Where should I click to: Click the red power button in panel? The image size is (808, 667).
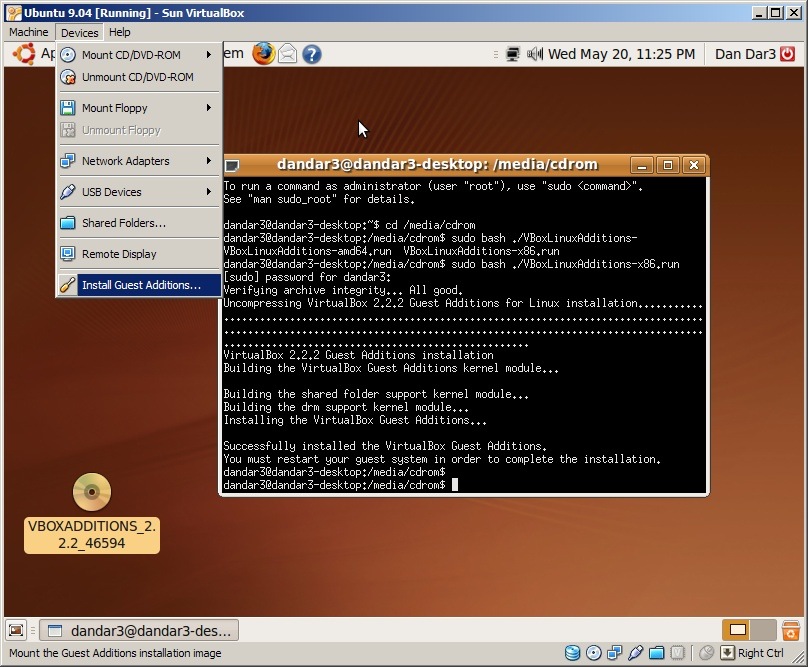coord(790,54)
